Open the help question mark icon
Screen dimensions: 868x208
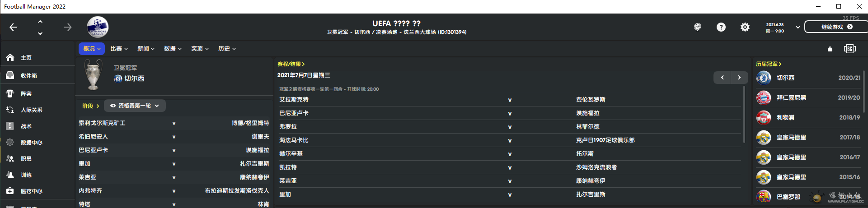point(721,27)
